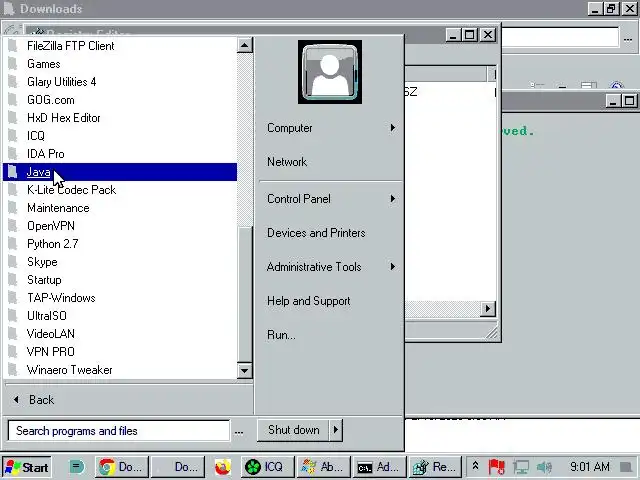
Task: Switch to the Ab... taskbar window
Action: coord(323,467)
